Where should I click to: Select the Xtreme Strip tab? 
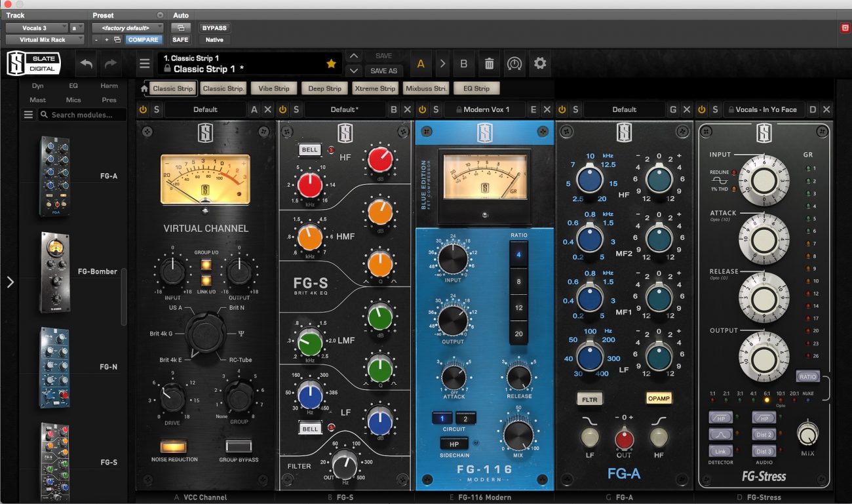pyautogui.click(x=375, y=88)
